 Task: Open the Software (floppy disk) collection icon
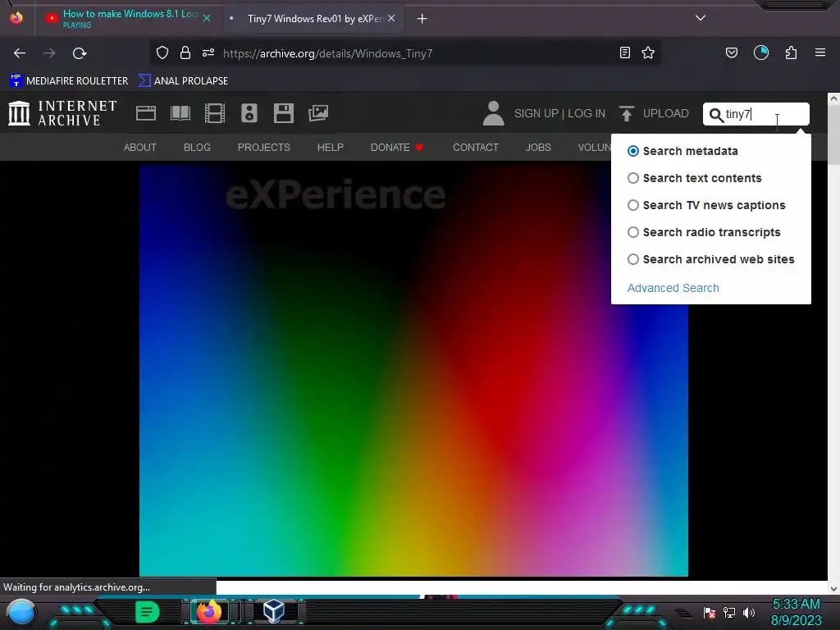(283, 113)
